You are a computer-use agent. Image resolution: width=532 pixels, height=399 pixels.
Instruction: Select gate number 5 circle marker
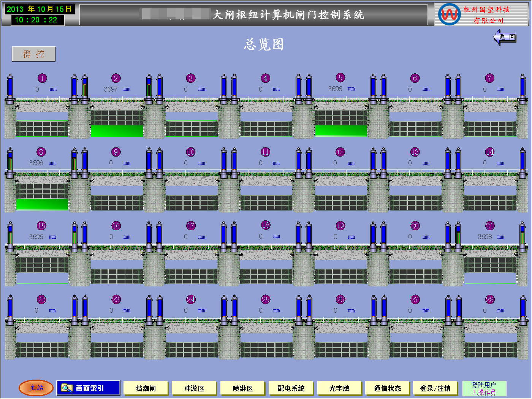click(340, 78)
